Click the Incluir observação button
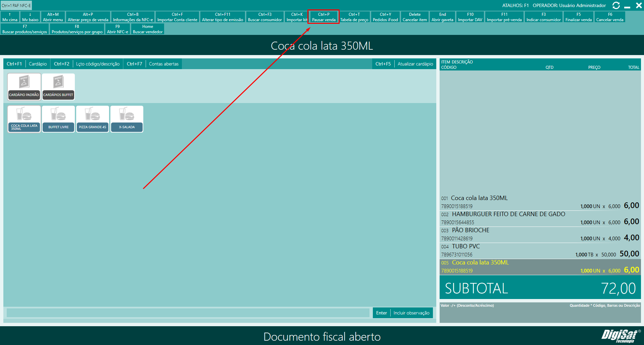 411,313
